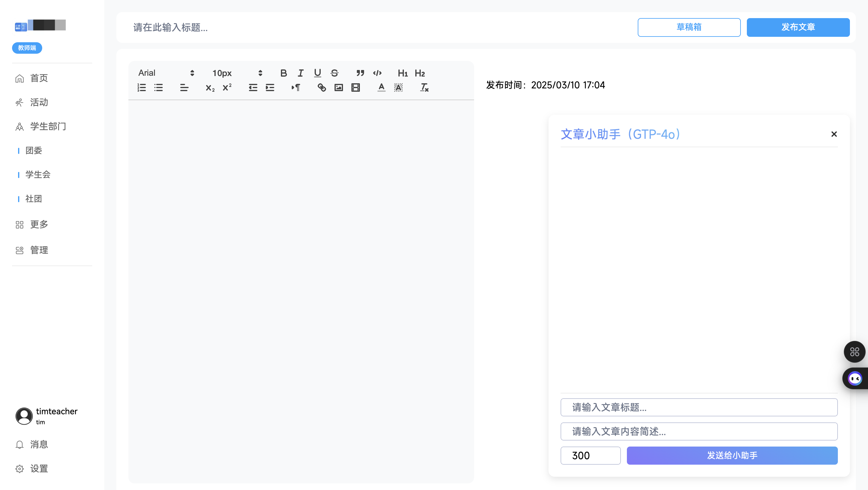This screenshot has width=868, height=490.
Task: Insert a code block
Action: [x=377, y=73]
